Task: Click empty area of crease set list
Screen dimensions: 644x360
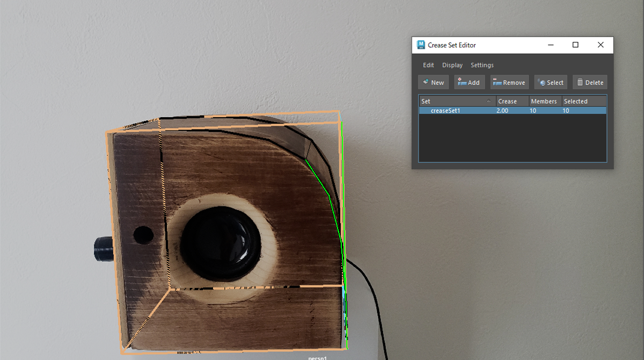Action: click(513, 140)
